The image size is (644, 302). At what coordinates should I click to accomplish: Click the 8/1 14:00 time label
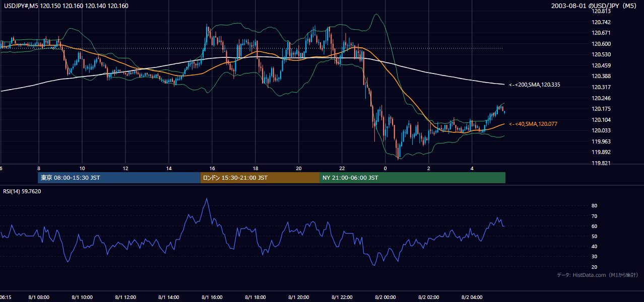point(169,297)
